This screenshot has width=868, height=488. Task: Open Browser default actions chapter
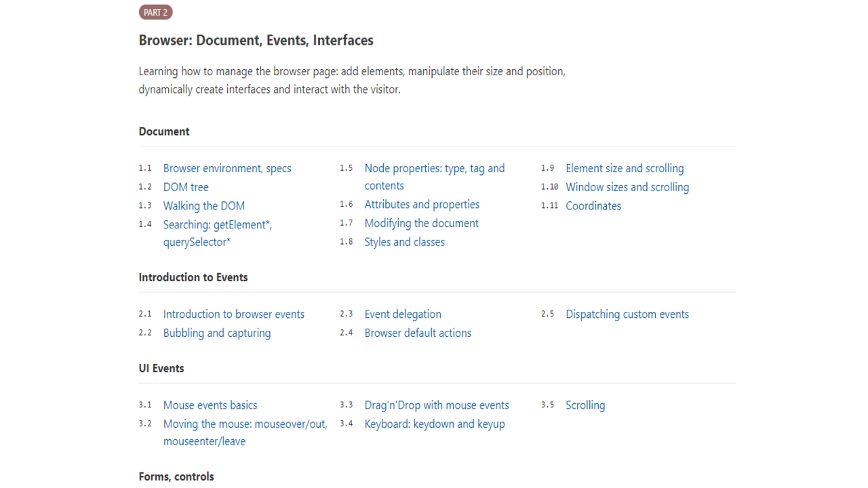click(x=418, y=333)
